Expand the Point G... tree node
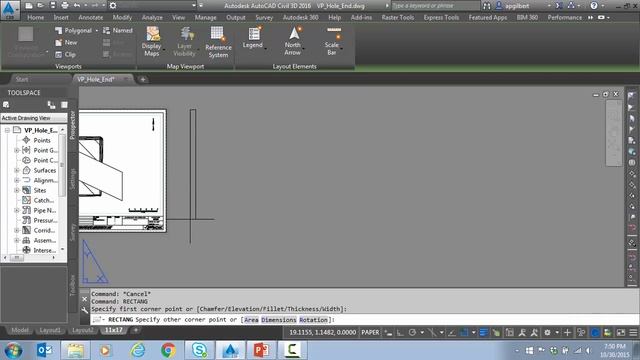Screen dimensions: 640x360 [x=17, y=150]
